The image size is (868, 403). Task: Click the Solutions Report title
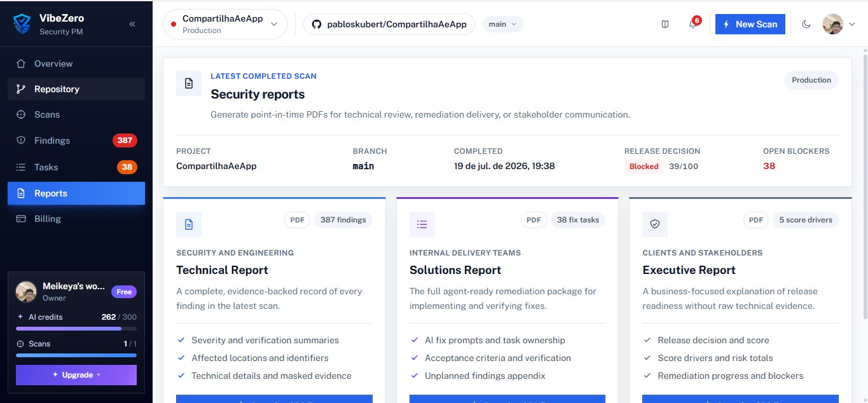(x=455, y=270)
